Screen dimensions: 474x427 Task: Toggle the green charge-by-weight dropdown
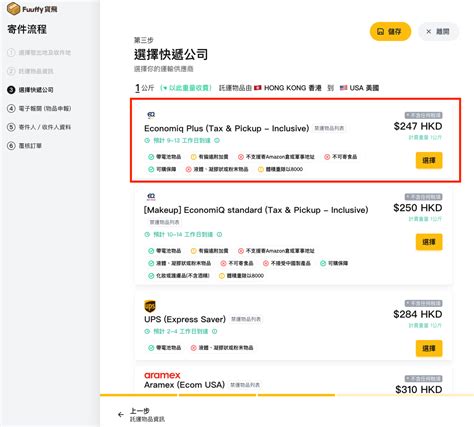click(x=186, y=88)
